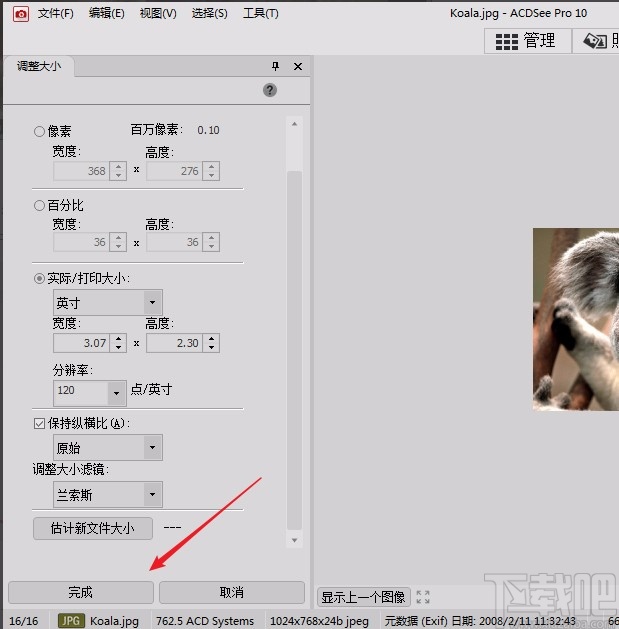Click the panel vertical scrollbar thumb
Viewport: 619px width, 629px height.
click(x=294, y=350)
